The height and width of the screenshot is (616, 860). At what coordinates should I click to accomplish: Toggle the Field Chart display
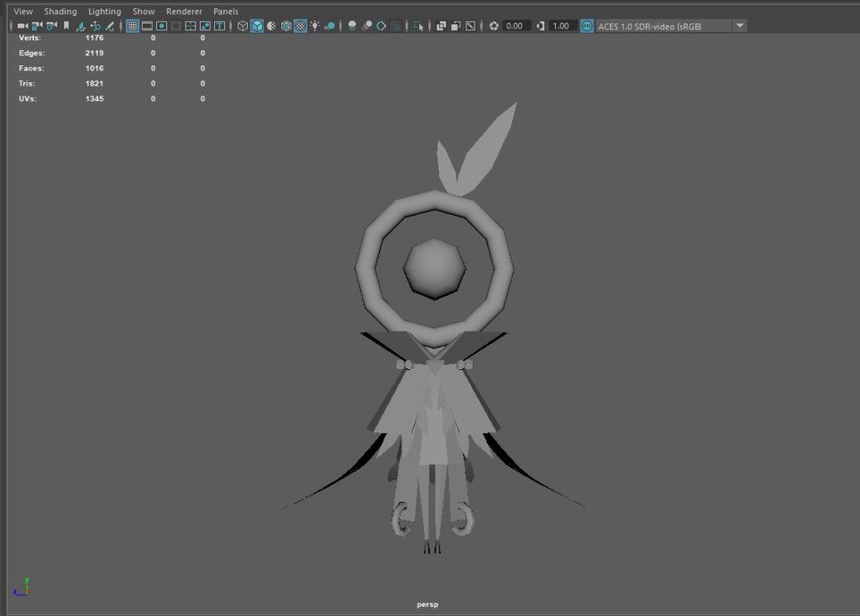point(191,26)
